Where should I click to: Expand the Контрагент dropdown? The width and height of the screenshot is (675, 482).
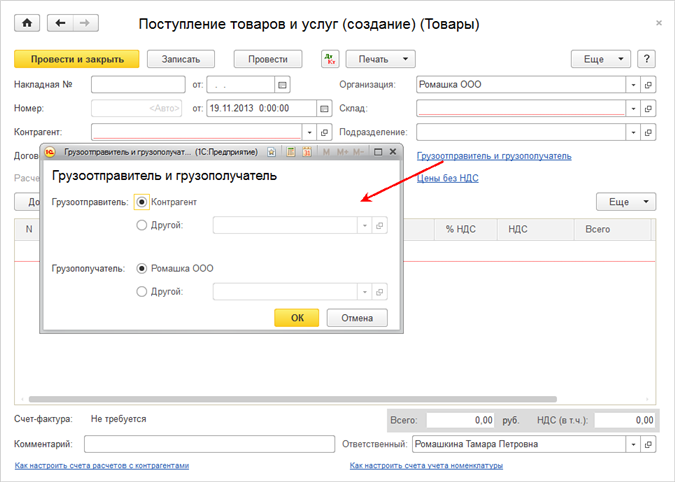tap(309, 132)
